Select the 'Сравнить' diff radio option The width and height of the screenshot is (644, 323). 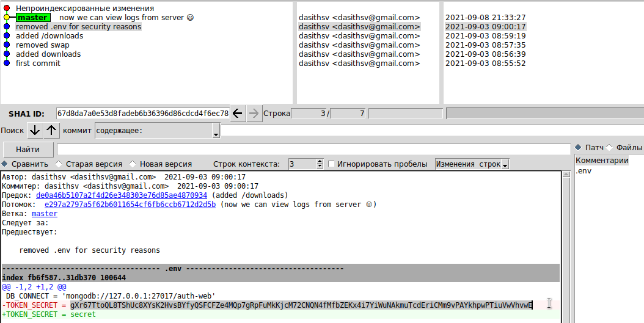[x=5, y=164]
